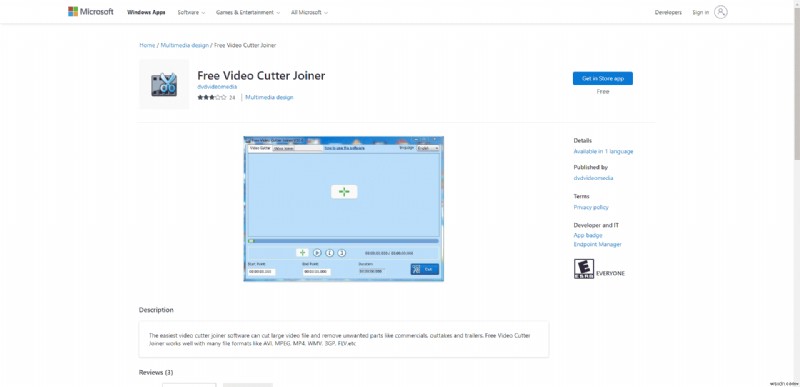Click the app screenshot preview image

(343, 209)
